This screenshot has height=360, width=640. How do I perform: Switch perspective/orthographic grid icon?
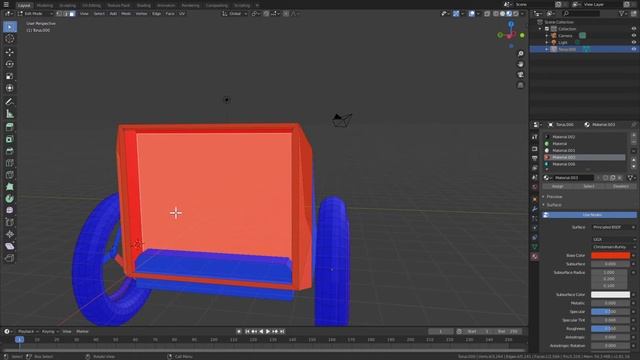click(520, 85)
